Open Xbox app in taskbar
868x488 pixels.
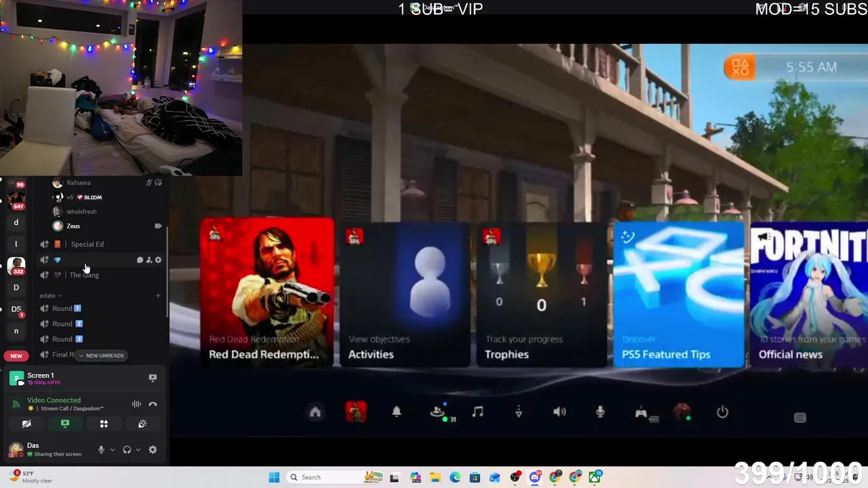pyautogui.click(x=595, y=477)
